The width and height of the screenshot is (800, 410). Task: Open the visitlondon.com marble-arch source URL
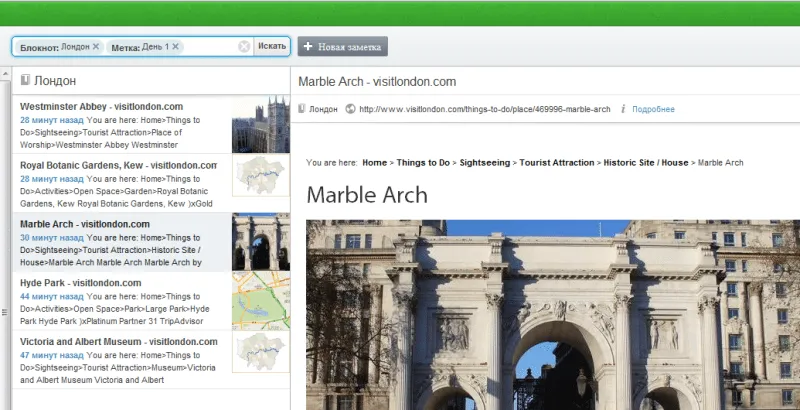click(484, 109)
